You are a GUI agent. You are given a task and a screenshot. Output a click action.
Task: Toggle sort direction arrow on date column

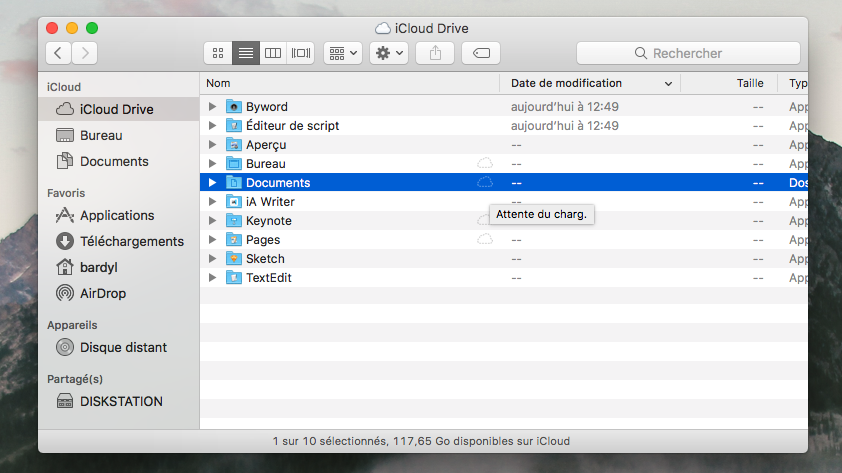tap(668, 84)
